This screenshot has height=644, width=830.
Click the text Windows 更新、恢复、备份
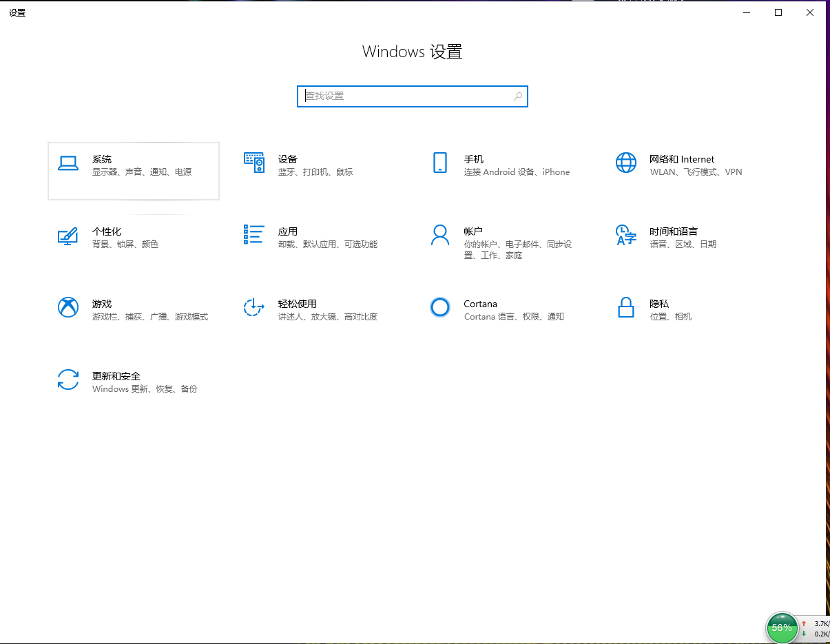[x=145, y=389]
